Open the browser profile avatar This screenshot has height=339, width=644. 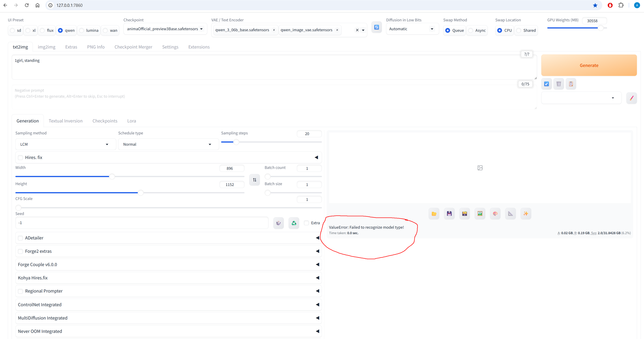click(x=637, y=5)
